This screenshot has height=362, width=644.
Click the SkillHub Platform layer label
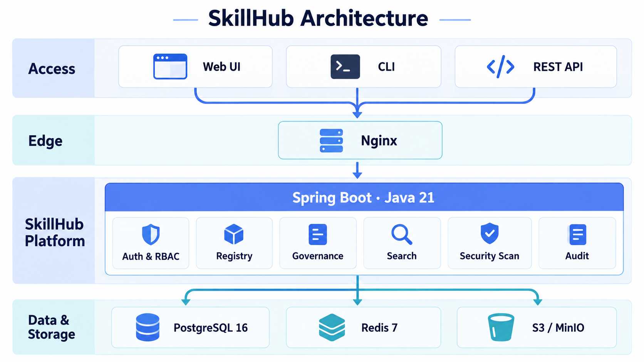point(55,232)
